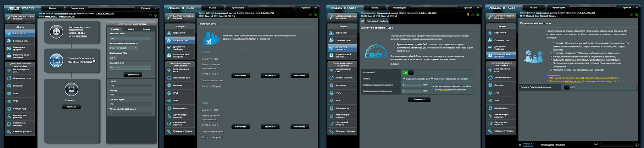
Task: Open Брандмауэр in the guest network window sidebar
Action: pos(180,108)
